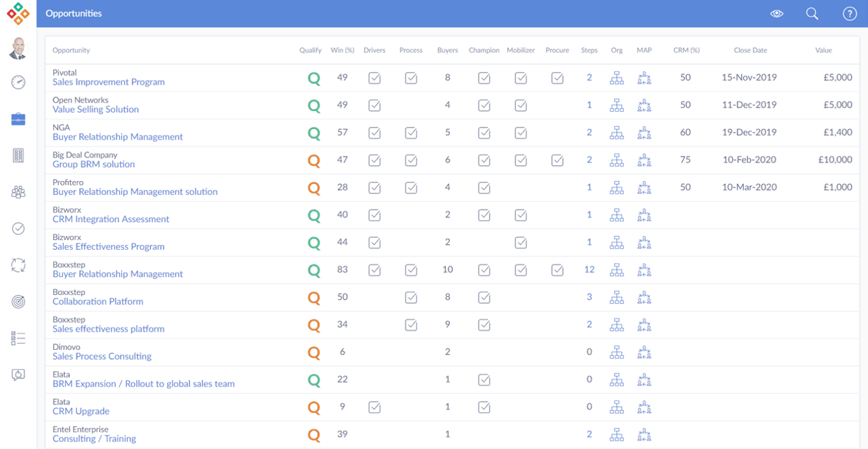This screenshot has width=868, height=449.
Task: Click the user profile avatar photo
Action: 18,48
